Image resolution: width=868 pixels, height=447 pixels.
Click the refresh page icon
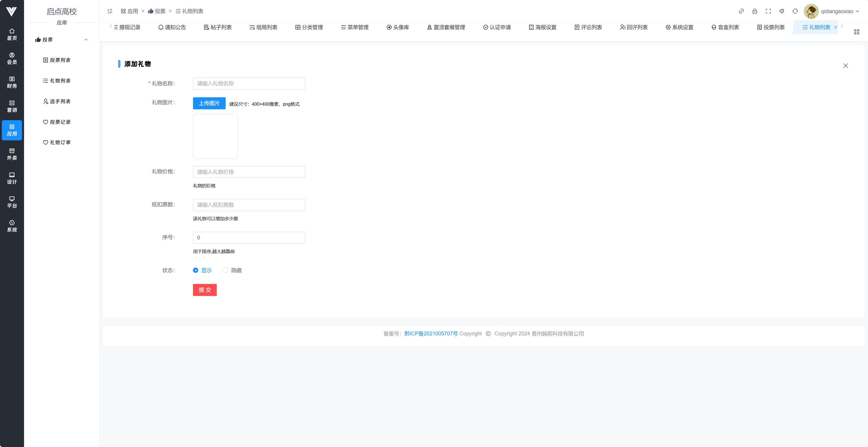pos(795,11)
